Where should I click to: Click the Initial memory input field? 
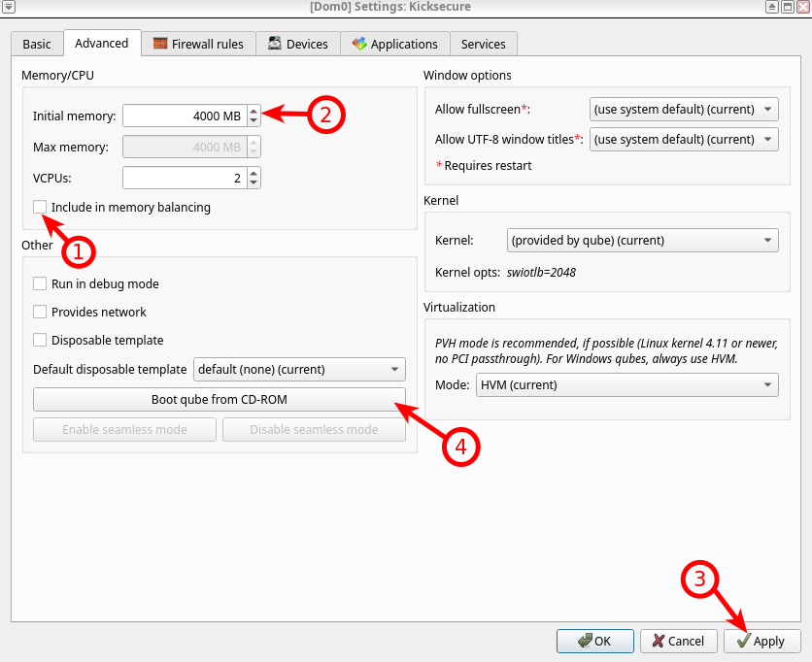point(184,116)
